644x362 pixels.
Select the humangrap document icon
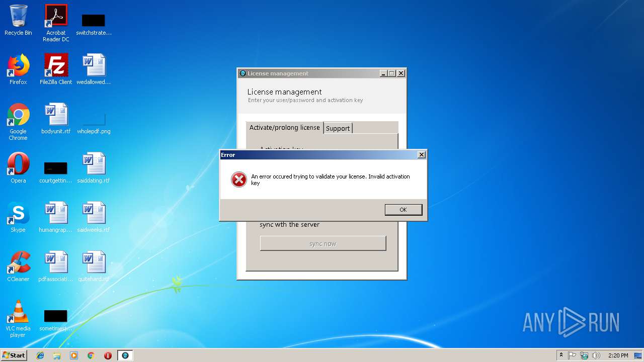56,217
